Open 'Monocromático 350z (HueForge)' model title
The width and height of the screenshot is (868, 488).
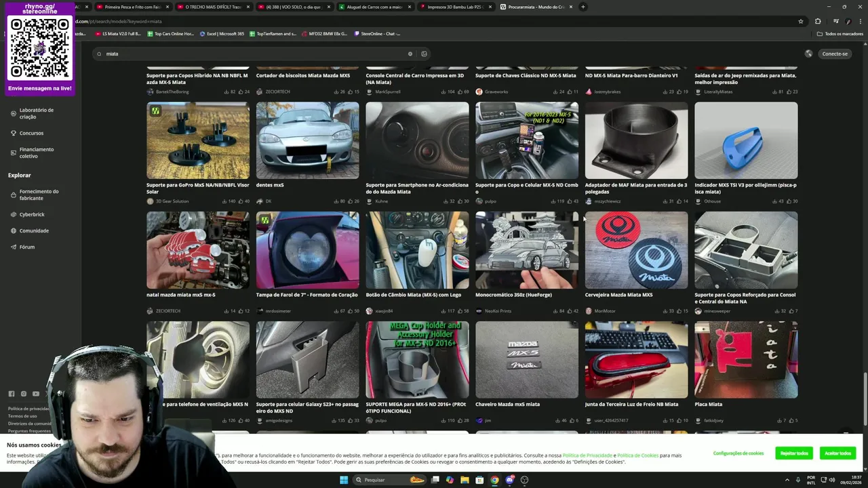click(513, 295)
